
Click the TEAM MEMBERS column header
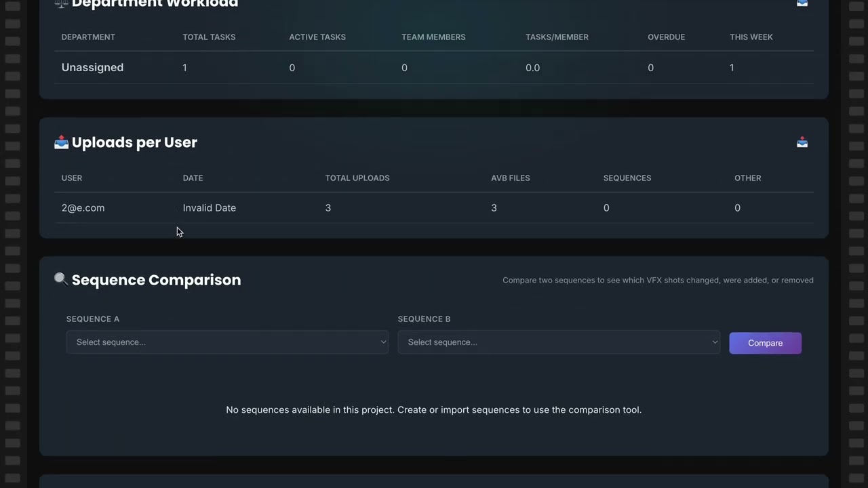click(x=433, y=37)
